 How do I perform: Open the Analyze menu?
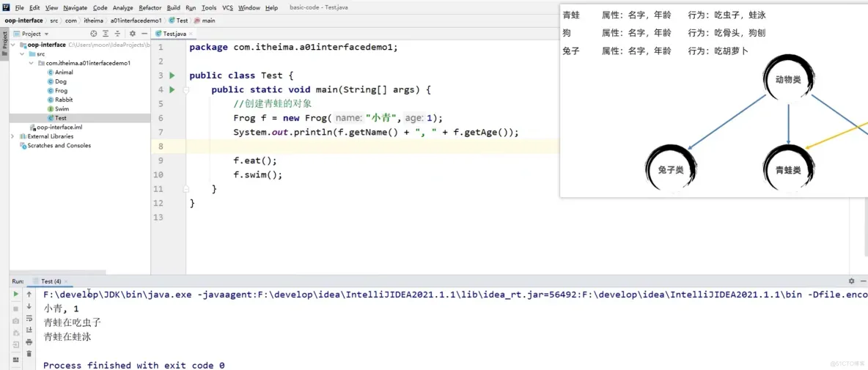pyautogui.click(x=123, y=8)
